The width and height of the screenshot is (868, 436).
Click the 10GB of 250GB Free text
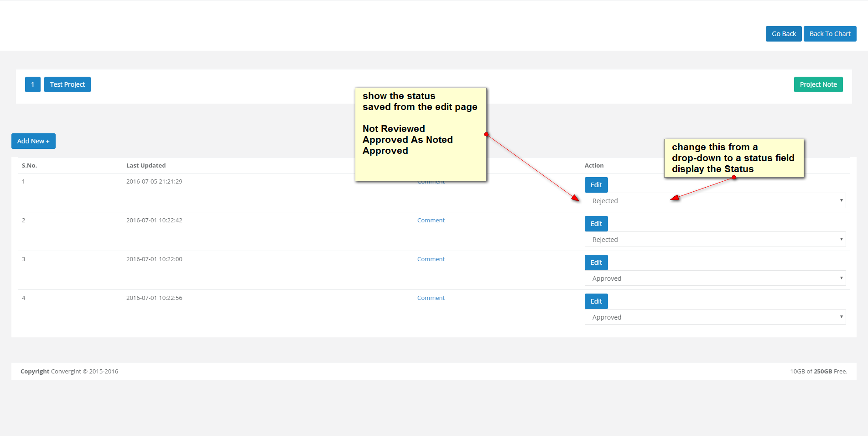coord(819,371)
